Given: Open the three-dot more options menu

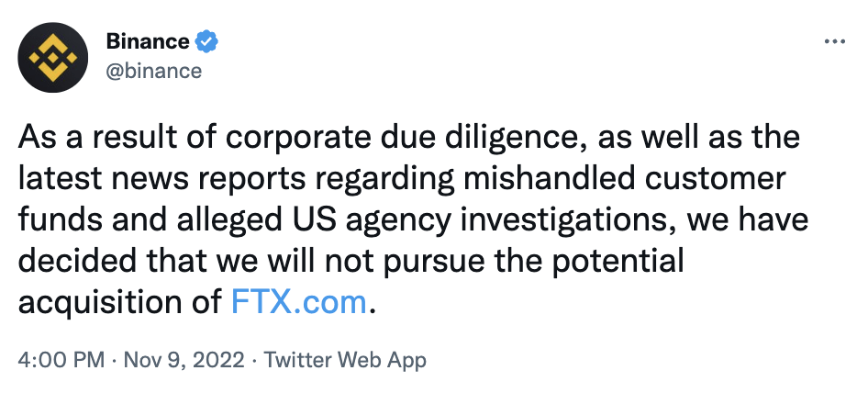Looking at the screenshot, I should (834, 42).
